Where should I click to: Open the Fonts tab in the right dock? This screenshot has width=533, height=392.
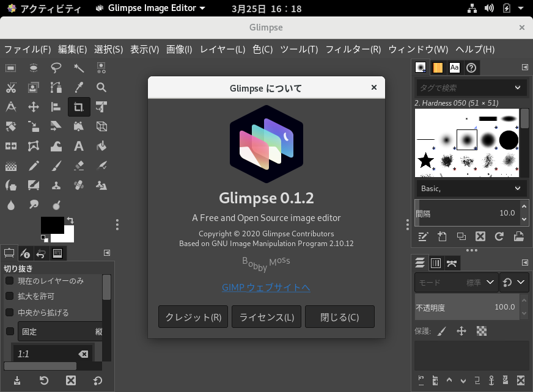click(455, 68)
